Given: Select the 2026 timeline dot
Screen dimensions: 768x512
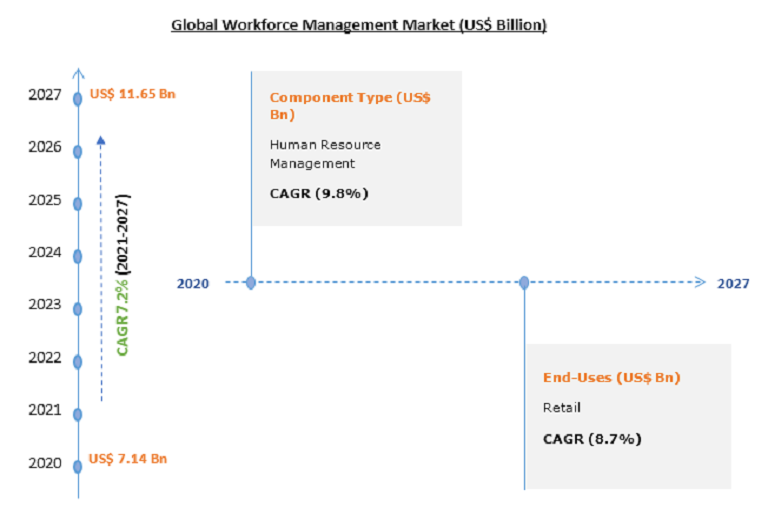Looking at the screenshot, I should pos(77,152).
